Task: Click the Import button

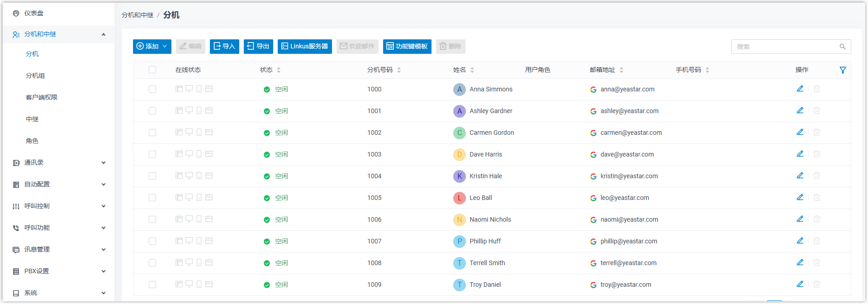Action: click(x=224, y=46)
